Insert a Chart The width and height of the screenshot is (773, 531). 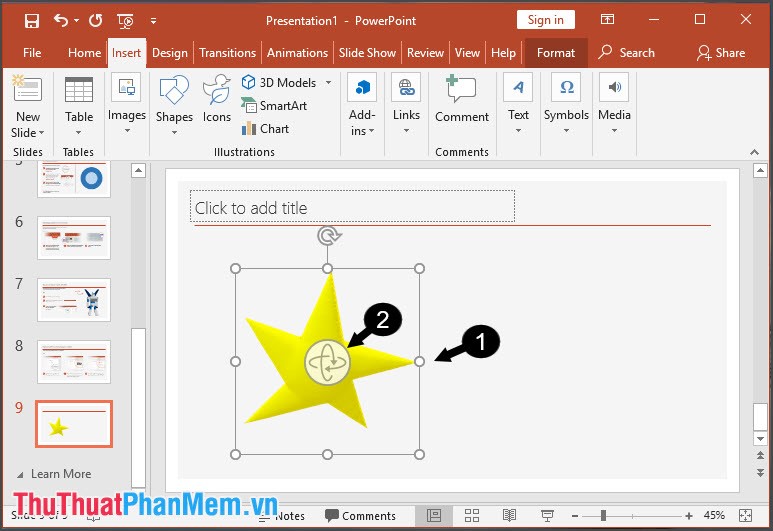265,129
